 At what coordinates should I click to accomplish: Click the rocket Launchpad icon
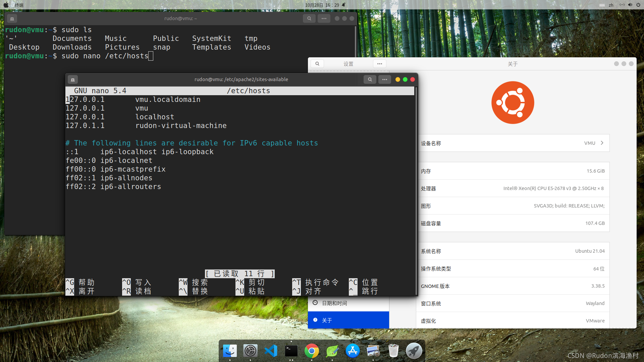tap(414, 351)
